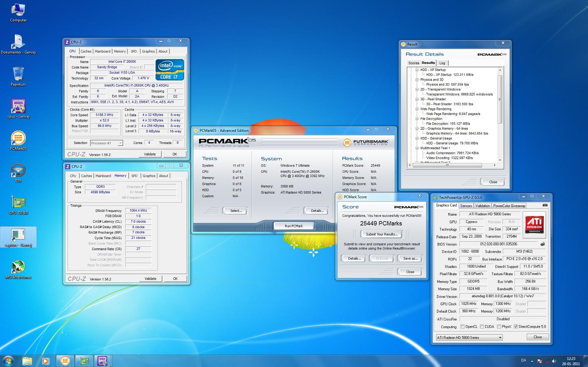Switch to the CPU-Z taskbar button

pos(103,361)
